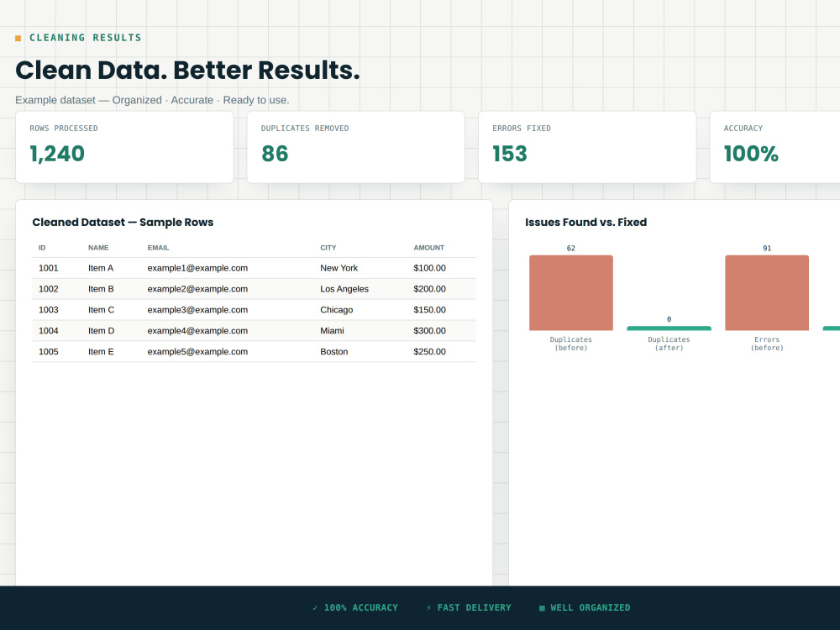Click the Duplicates (before) axis label

pyautogui.click(x=571, y=344)
